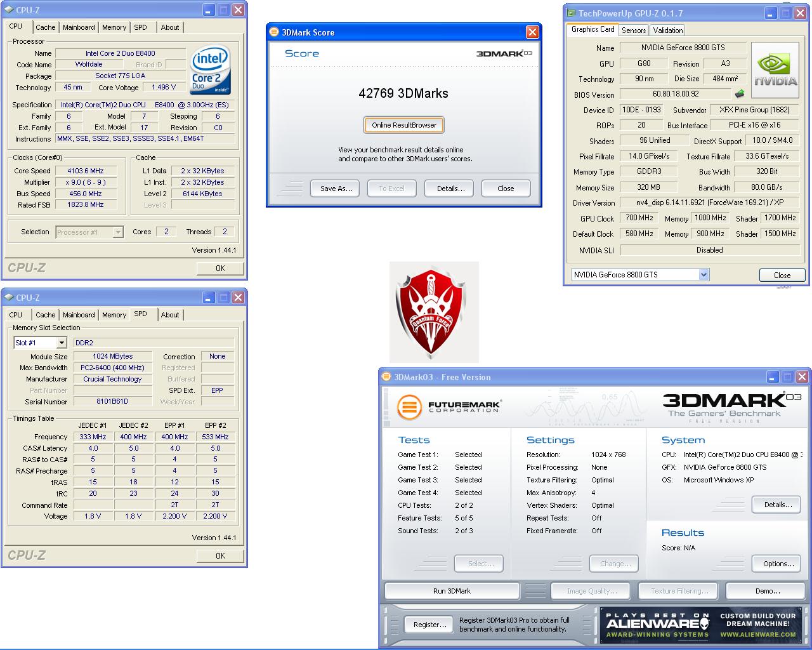
Task: Click Max Bandwidth value PC2-6400 (400 MHz)
Action: (x=112, y=368)
